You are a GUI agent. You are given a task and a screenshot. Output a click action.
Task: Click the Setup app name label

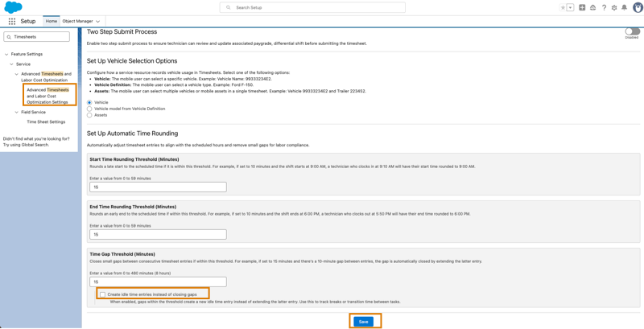click(28, 22)
